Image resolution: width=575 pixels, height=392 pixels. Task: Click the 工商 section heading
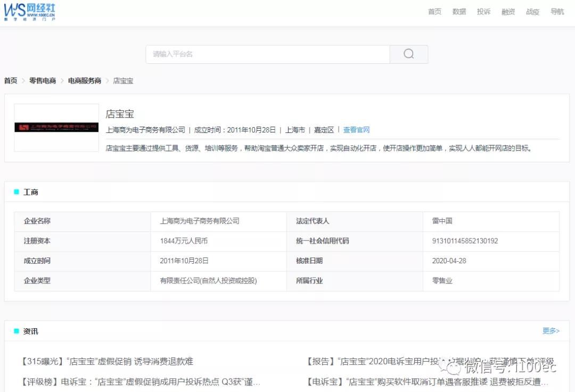pyautogui.click(x=31, y=192)
